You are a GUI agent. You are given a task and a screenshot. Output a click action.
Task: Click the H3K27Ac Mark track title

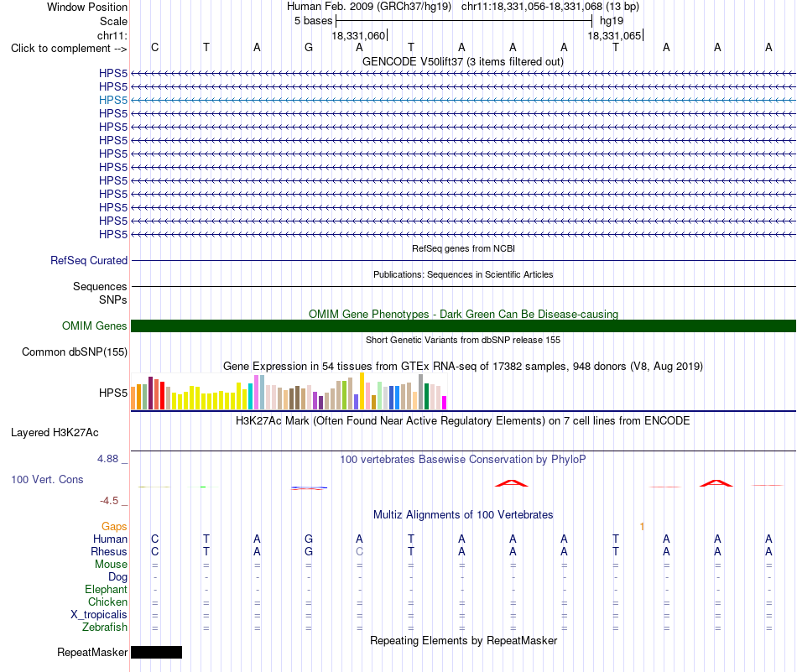[x=463, y=421]
